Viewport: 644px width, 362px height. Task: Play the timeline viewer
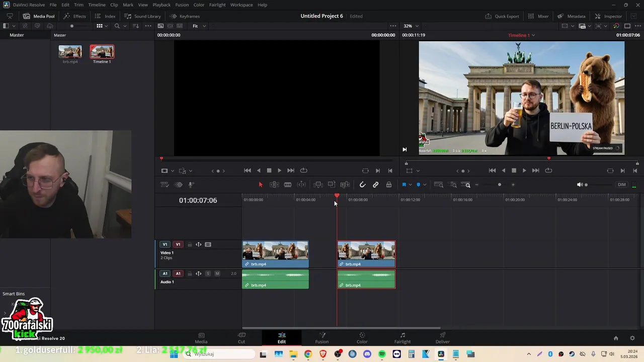524,170
